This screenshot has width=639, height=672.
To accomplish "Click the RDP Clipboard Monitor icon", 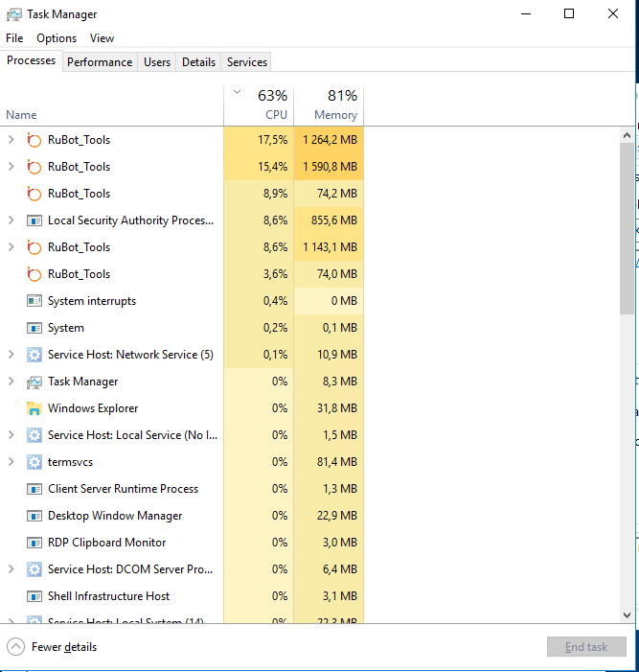I will tap(34, 543).
